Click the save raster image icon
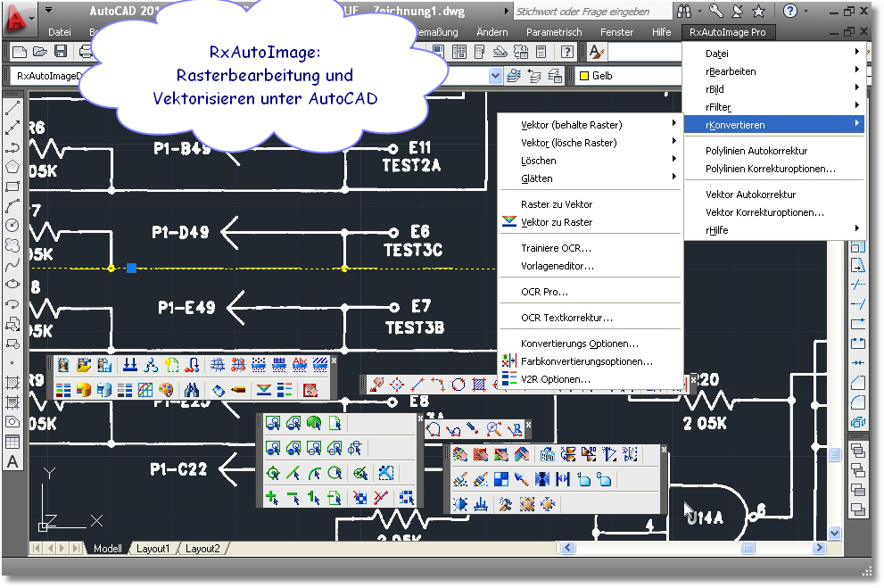 [x=104, y=365]
